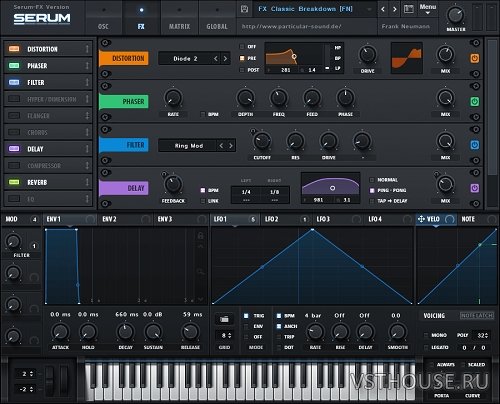Toggle the Delay BPM sync checkbox

tap(203, 190)
